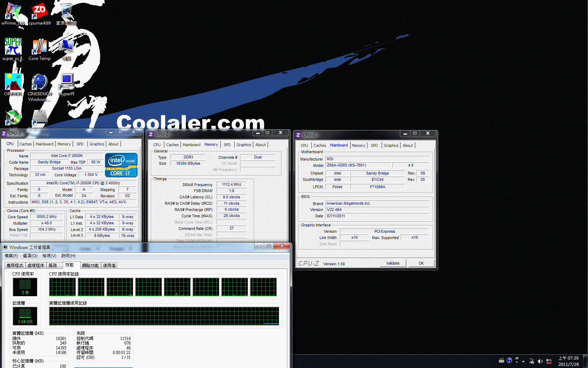
Task: Minimize the right CPU-Z window
Action: click(405, 134)
